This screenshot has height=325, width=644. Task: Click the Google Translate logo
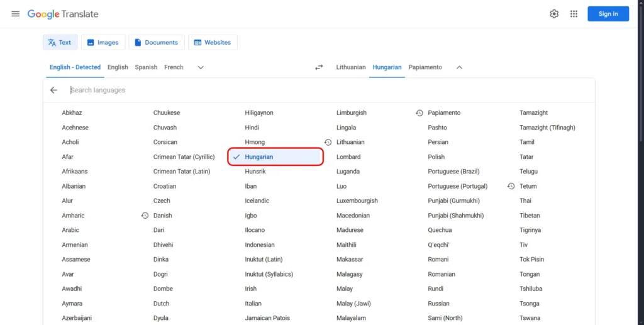click(63, 14)
